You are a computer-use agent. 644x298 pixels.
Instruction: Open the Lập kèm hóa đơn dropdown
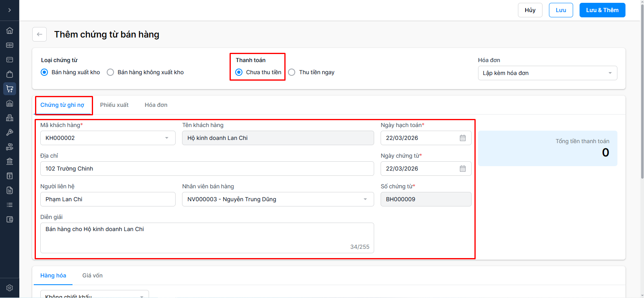pos(547,73)
